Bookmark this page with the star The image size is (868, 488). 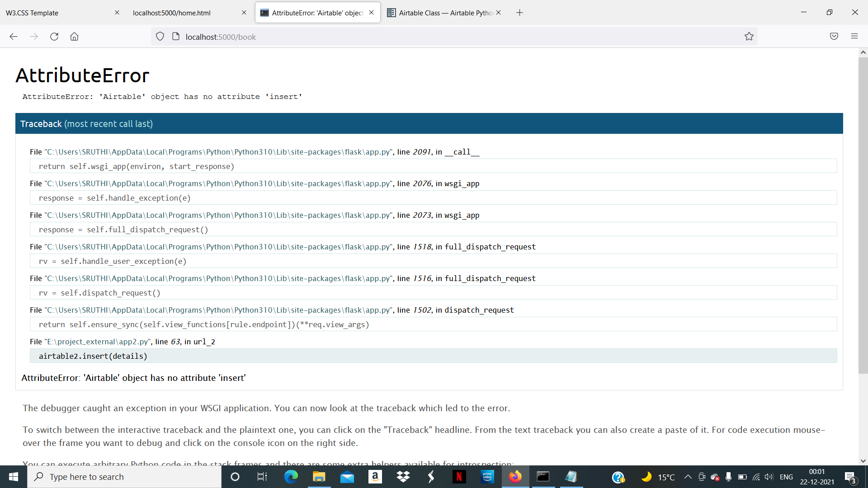(749, 37)
